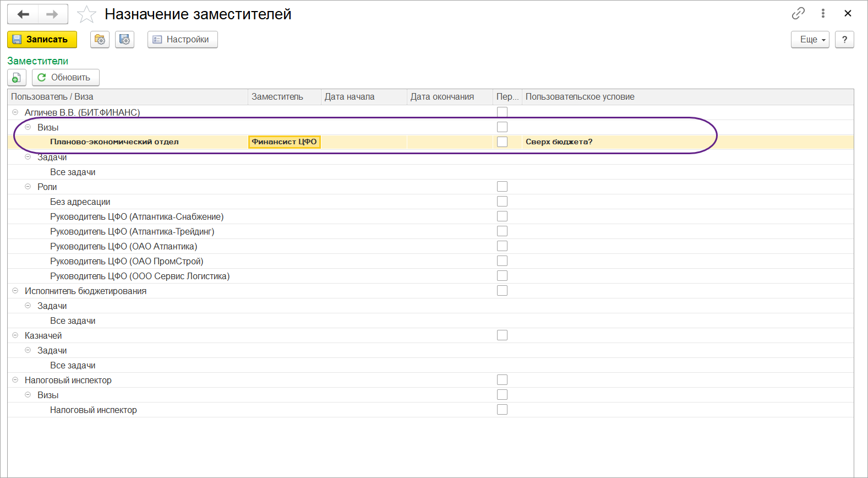Add form to favorites with star icon
The width and height of the screenshot is (868, 478).
(x=86, y=14)
